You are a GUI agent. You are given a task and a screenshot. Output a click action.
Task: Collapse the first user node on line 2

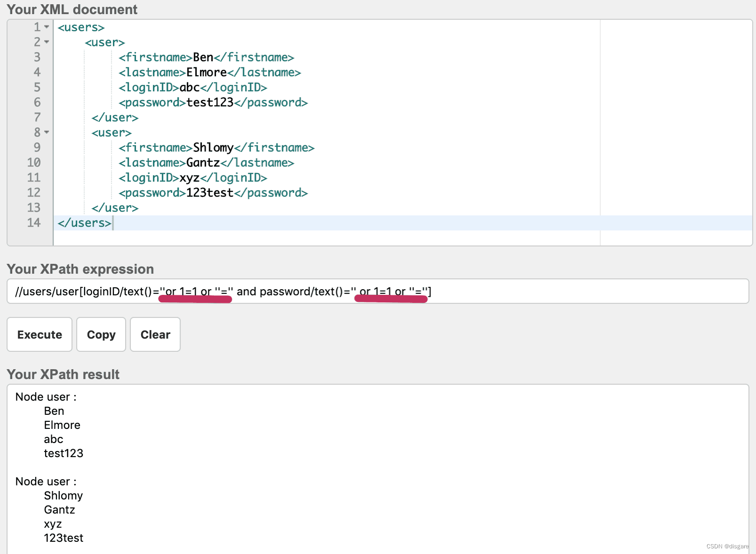click(47, 42)
